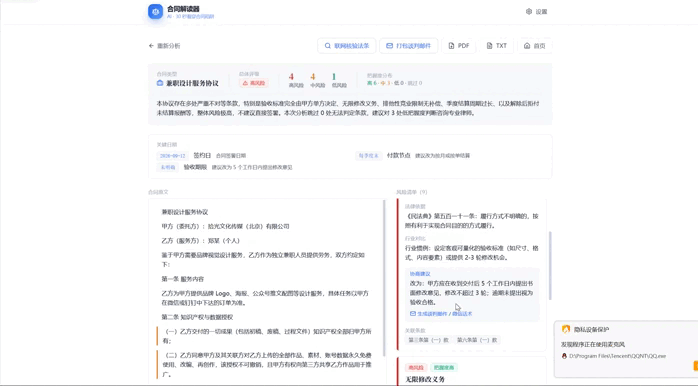Screen dimensions: 698x386
Task: Click the 高风险 overall rating badge
Action: tap(254, 83)
